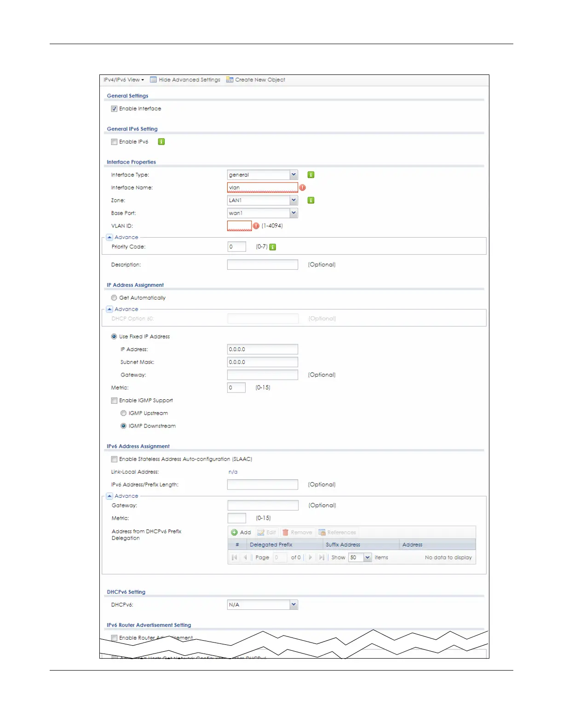Open the Base Port dropdown

coord(293,213)
